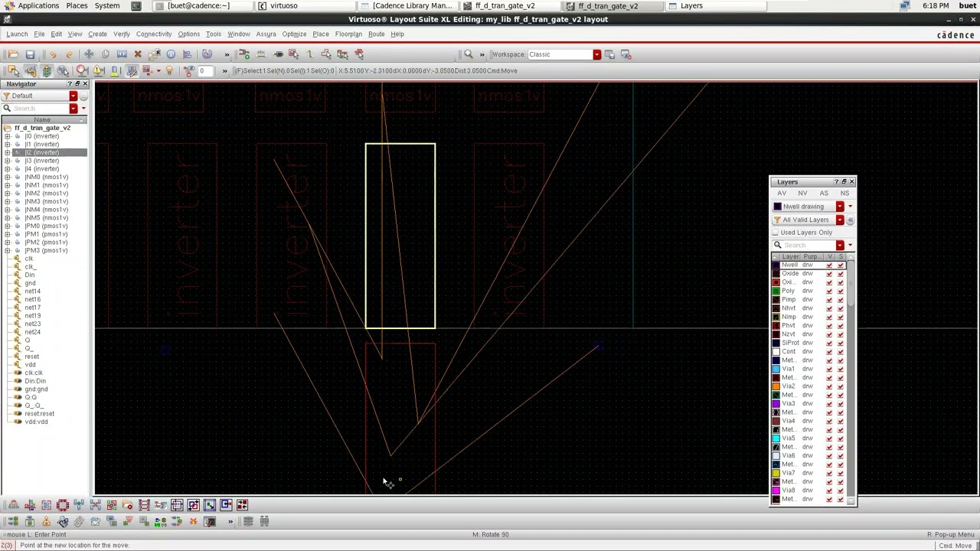980x551 pixels.
Task: Open the Nwell drawing layer dropdown
Action: click(840, 207)
